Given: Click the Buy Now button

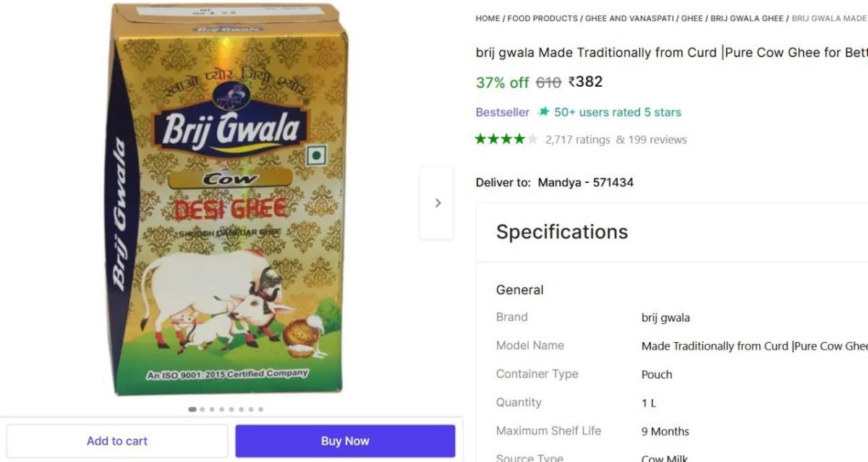Looking at the screenshot, I should (345, 440).
